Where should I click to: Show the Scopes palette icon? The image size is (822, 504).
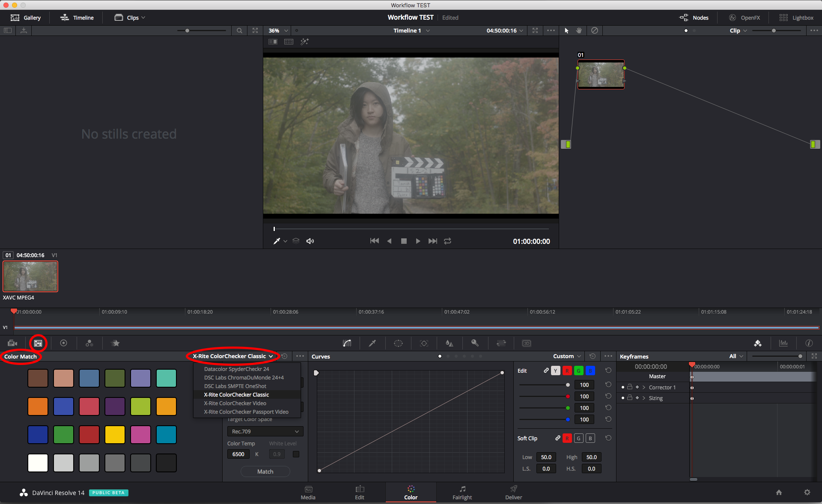click(x=783, y=343)
